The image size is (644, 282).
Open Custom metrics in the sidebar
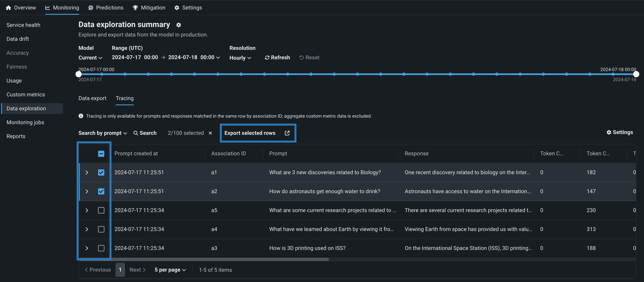pos(26,95)
